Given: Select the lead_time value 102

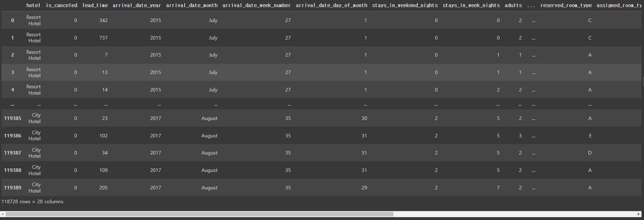Looking at the screenshot, I should 103,136.
